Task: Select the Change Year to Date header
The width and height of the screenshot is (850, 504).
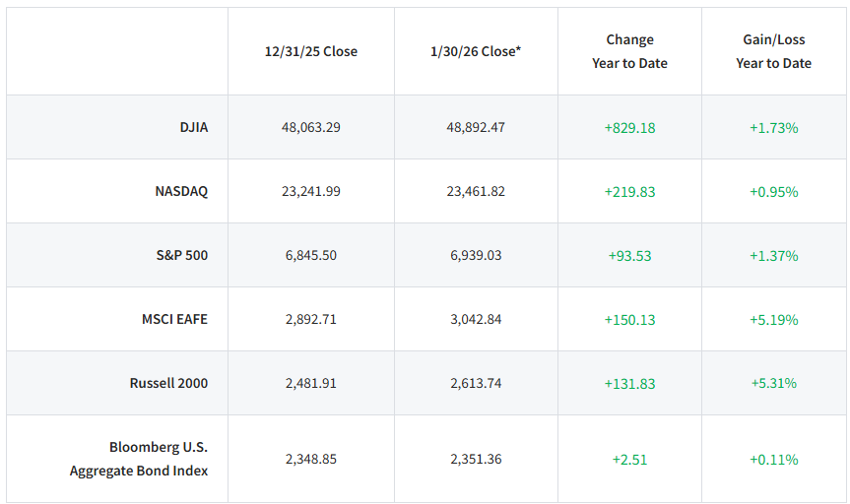Action: (x=629, y=51)
